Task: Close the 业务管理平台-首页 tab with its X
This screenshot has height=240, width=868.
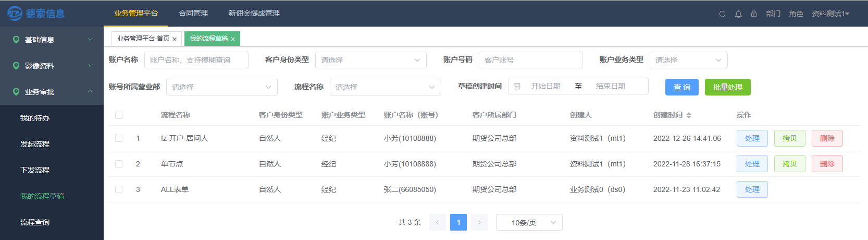Action: (175, 39)
